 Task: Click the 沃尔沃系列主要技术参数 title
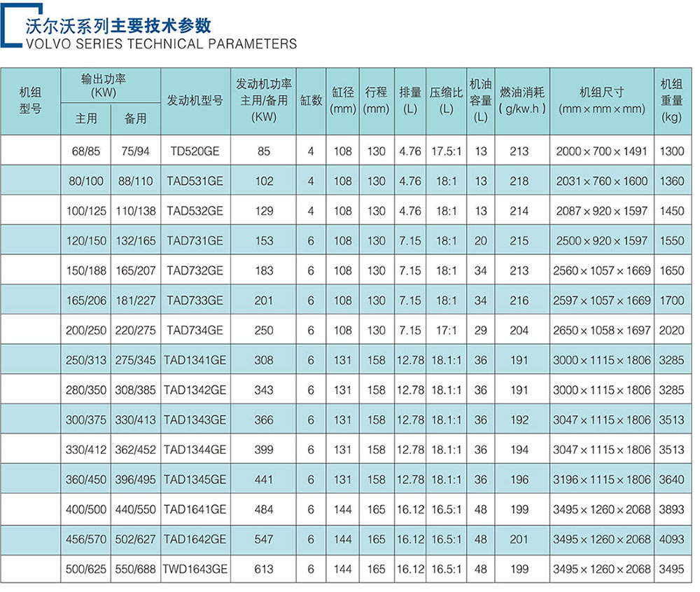click(x=118, y=26)
